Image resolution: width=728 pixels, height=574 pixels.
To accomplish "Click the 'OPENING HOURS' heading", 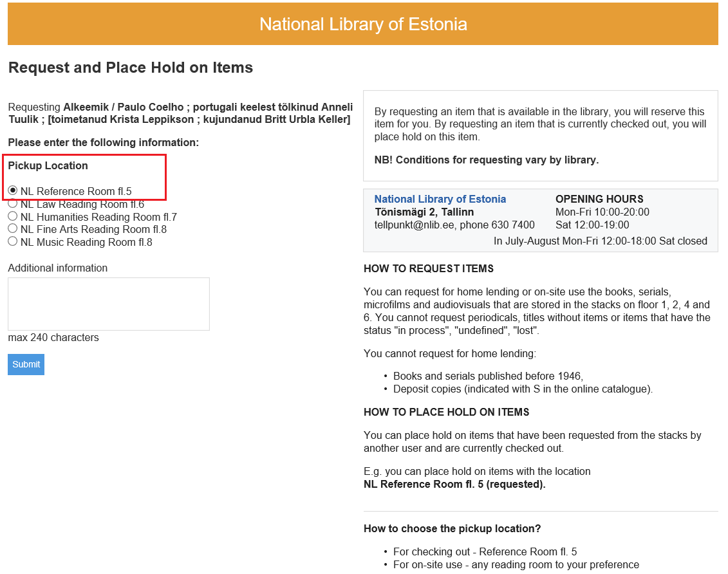I will point(599,199).
